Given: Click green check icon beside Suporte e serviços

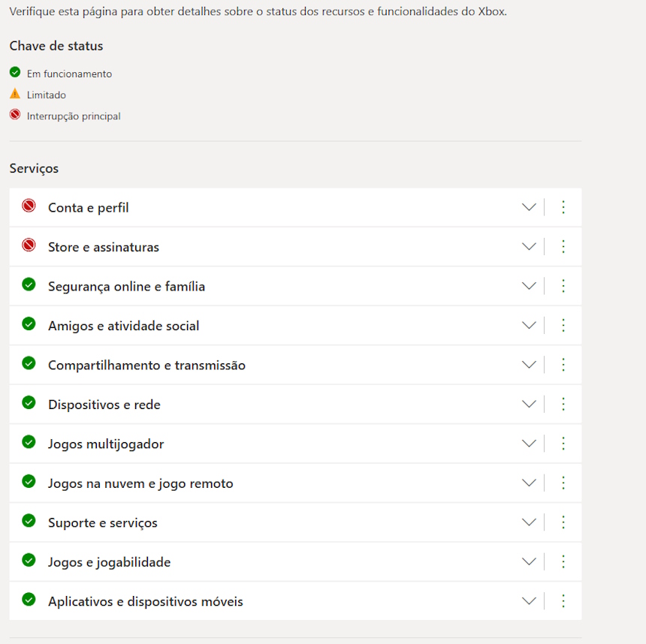Looking at the screenshot, I should coord(29,520).
